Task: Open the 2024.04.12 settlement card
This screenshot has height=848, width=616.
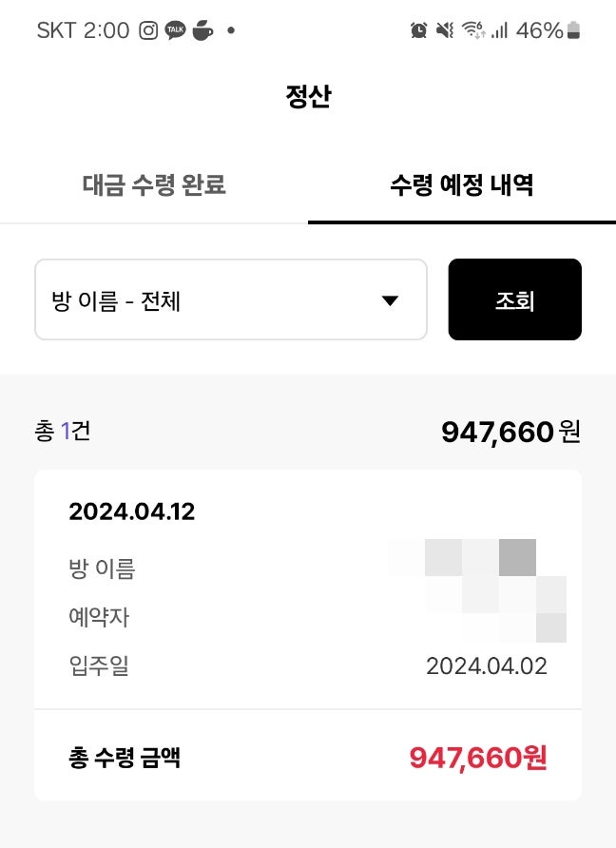Action: point(308,635)
